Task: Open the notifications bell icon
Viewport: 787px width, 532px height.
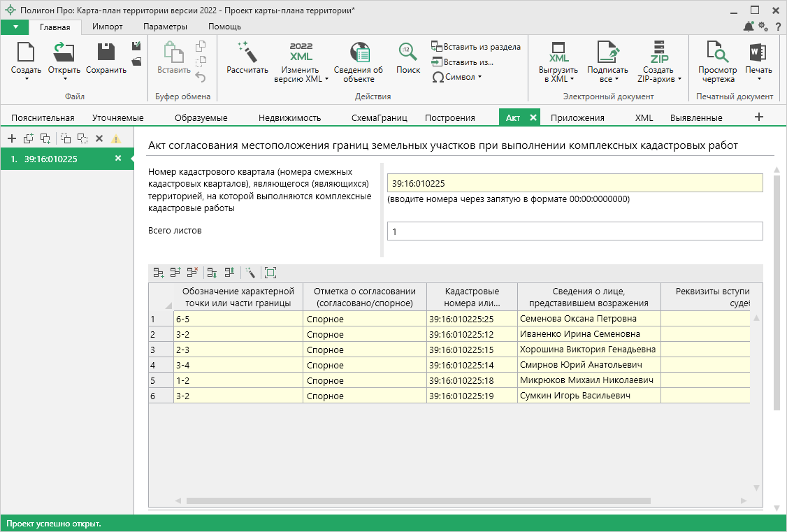Action: 749,27
